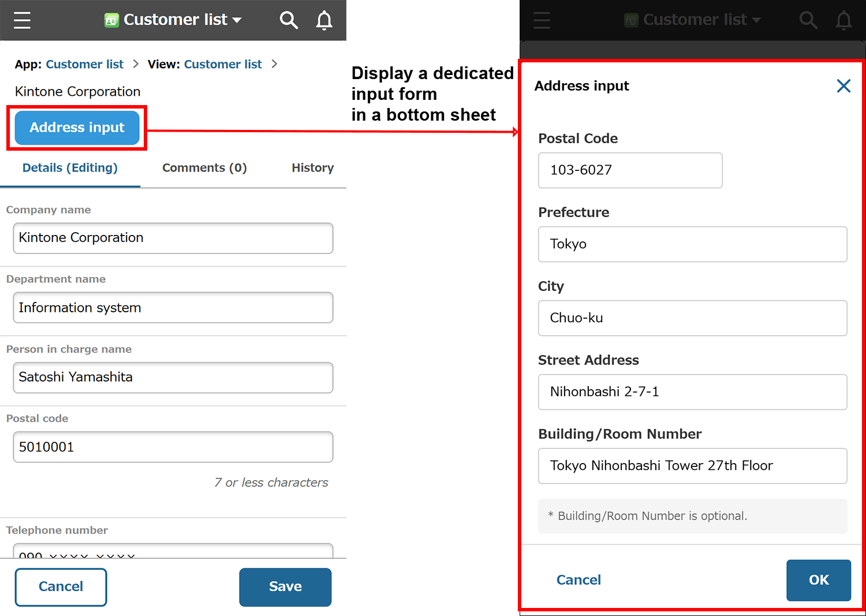Open notifications bell in left header
The image size is (866, 616).
tap(324, 20)
